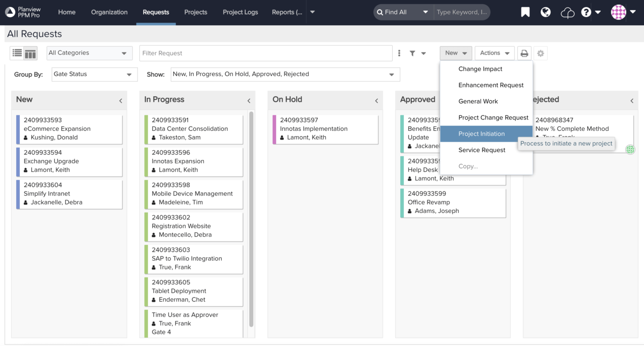Choose Service Request from the New menu
This screenshot has height=346, width=644.
coord(486,150)
